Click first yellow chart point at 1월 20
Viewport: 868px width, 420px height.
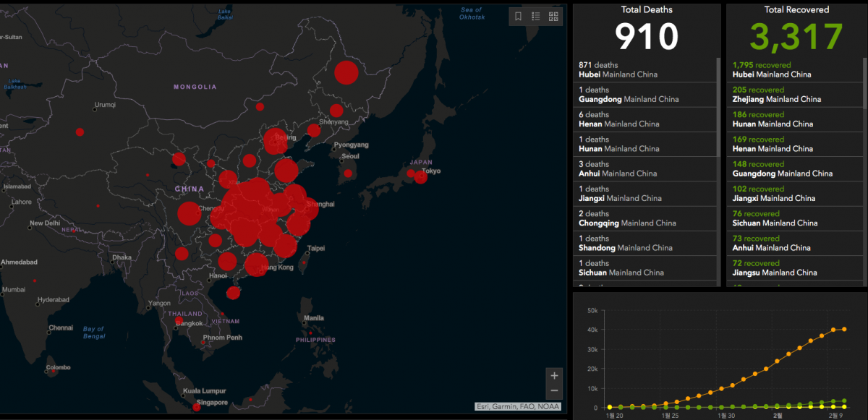coord(610,407)
